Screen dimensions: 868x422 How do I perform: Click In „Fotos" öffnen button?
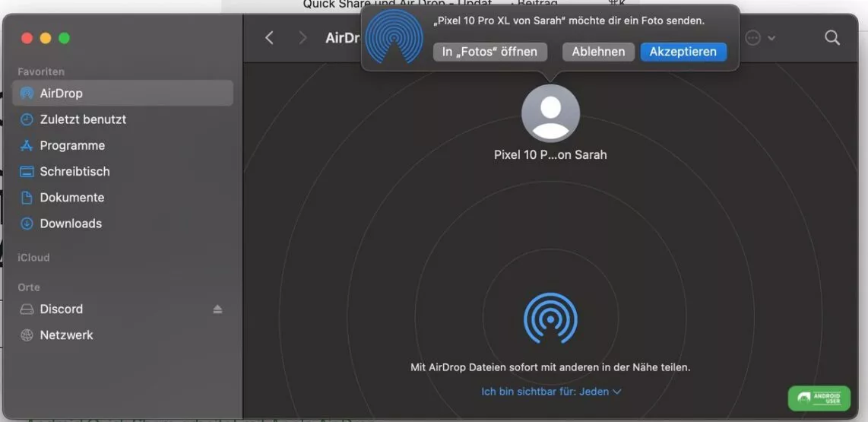490,52
